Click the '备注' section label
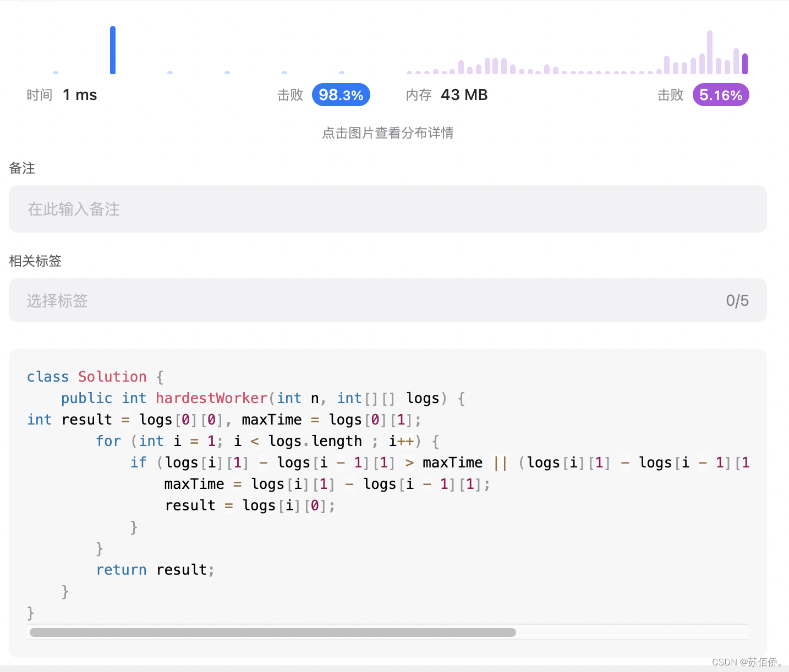Image resolution: width=789 pixels, height=672 pixels. [x=22, y=168]
